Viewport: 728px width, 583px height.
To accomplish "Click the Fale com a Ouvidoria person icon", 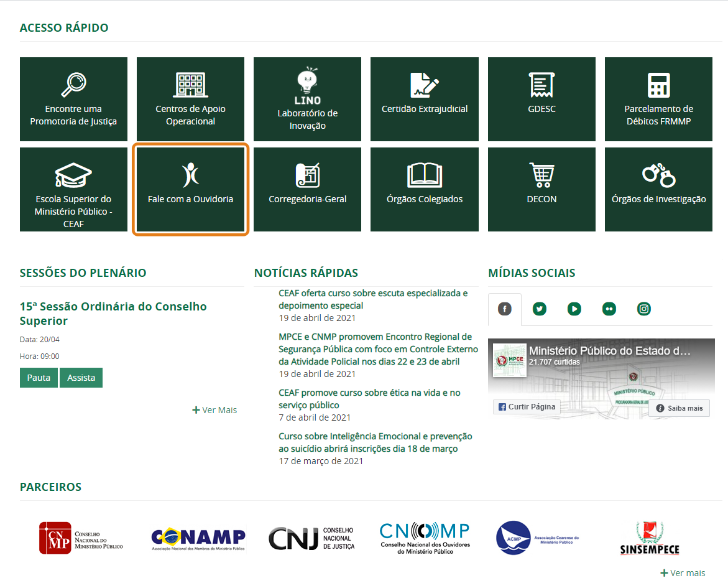I will pyautogui.click(x=190, y=175).
